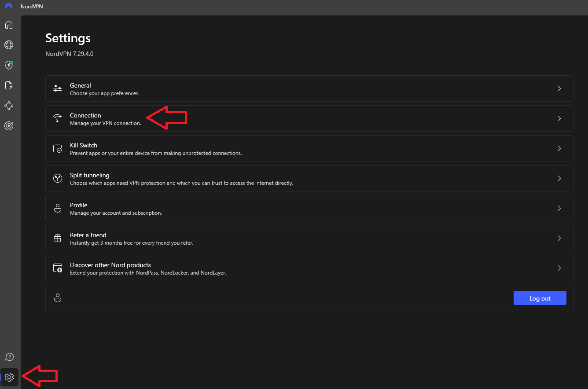Open the Threat Protection shield icon in sidebar
Image resolution: width=588 pixels, height=389 pixels.
(x=9, y=65)
